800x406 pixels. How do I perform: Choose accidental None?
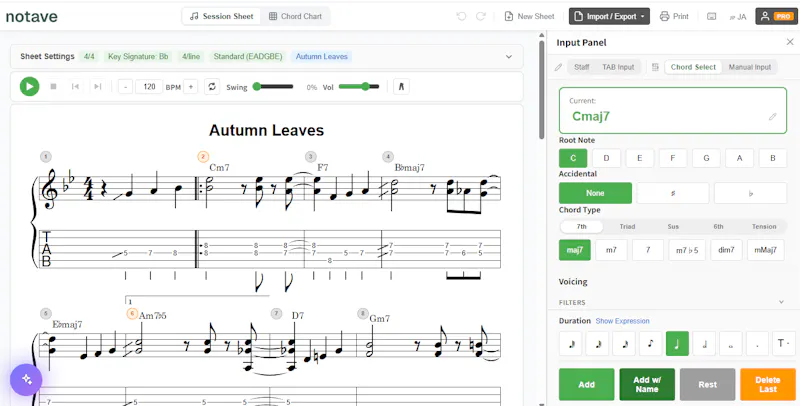(x=595, y=193)
